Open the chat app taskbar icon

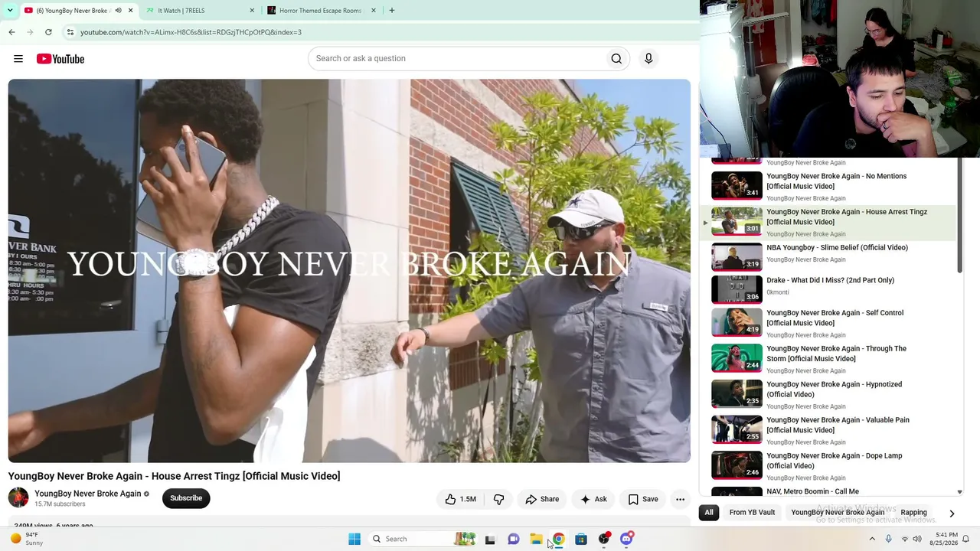click(514, 539)
